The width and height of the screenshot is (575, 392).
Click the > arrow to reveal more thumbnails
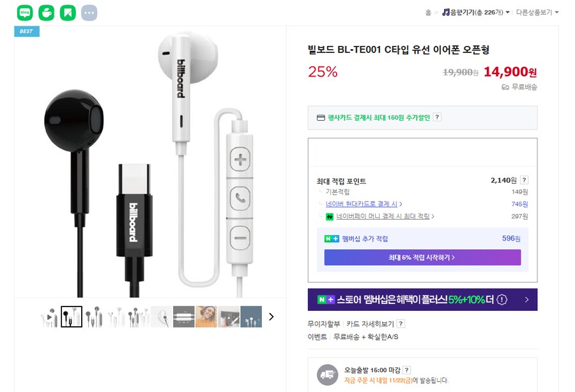[x=271, y=316]
